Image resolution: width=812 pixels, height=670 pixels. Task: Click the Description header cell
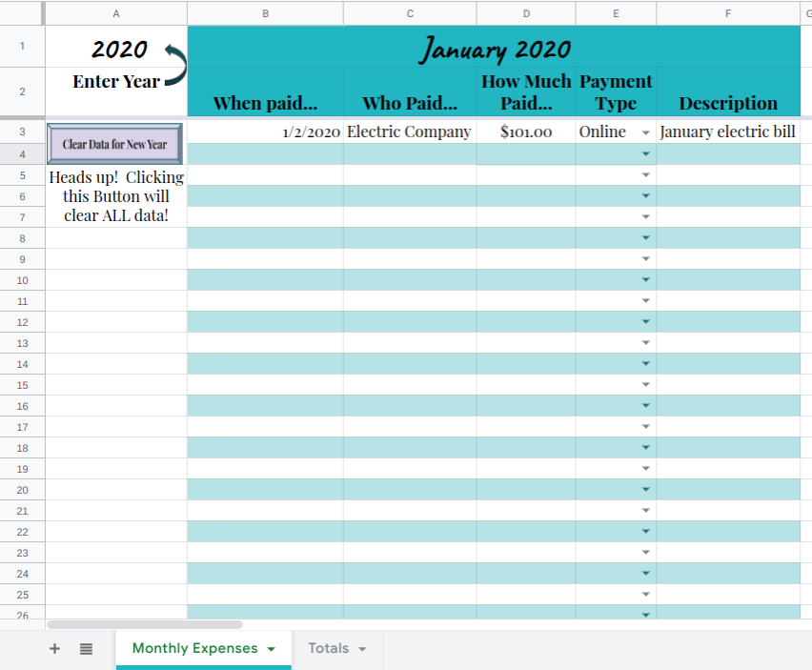pos(728,91)
